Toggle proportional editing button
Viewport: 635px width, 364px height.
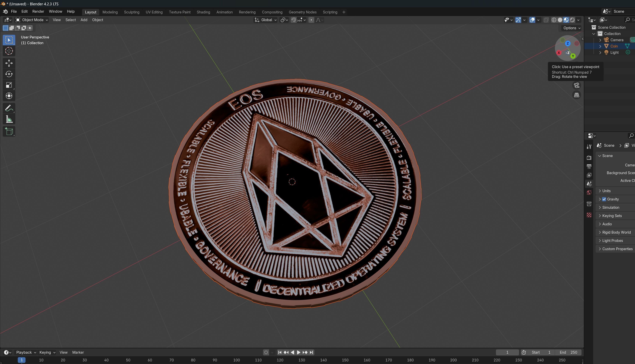click(x=311, y=20)
